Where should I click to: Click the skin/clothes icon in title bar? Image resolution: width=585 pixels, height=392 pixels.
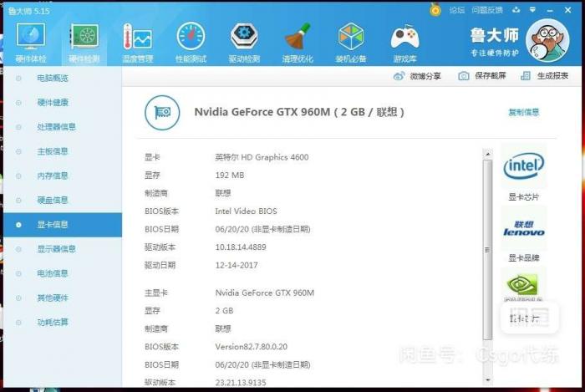click(516, 10)
